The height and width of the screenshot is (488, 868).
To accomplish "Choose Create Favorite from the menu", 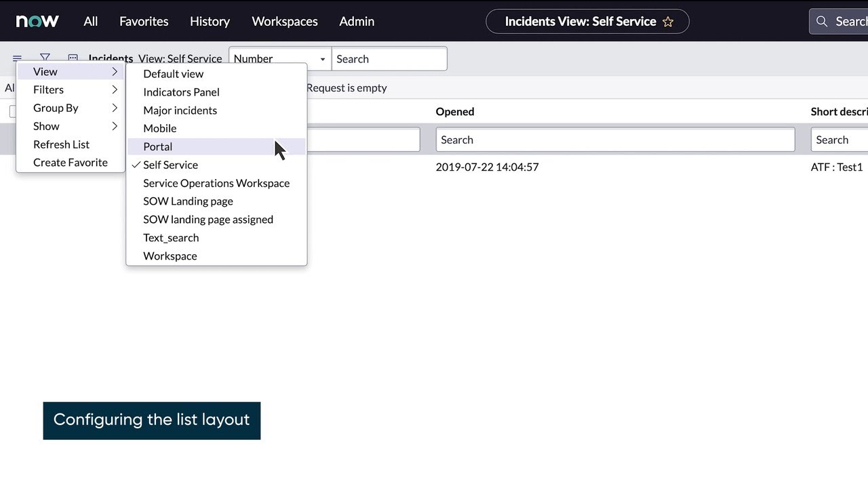I will (71, 163).
